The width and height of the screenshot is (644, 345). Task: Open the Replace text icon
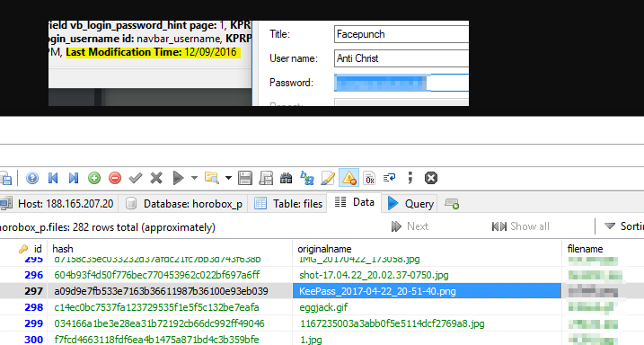click(307, 178)
